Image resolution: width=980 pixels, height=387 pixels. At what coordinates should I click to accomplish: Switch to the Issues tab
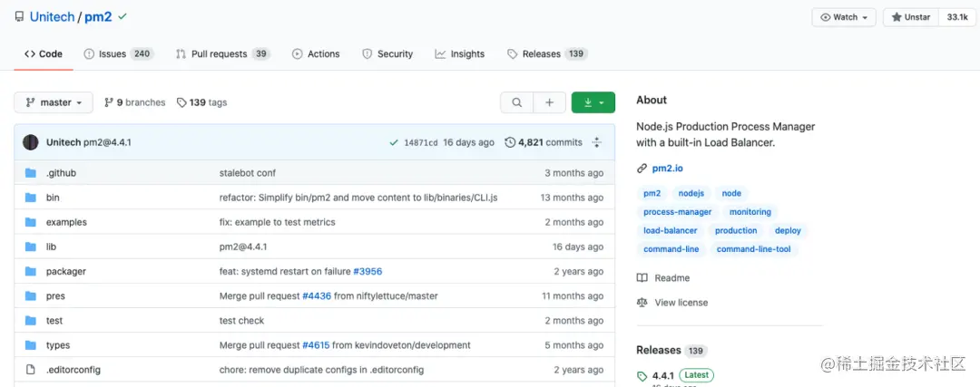[119, 54]
